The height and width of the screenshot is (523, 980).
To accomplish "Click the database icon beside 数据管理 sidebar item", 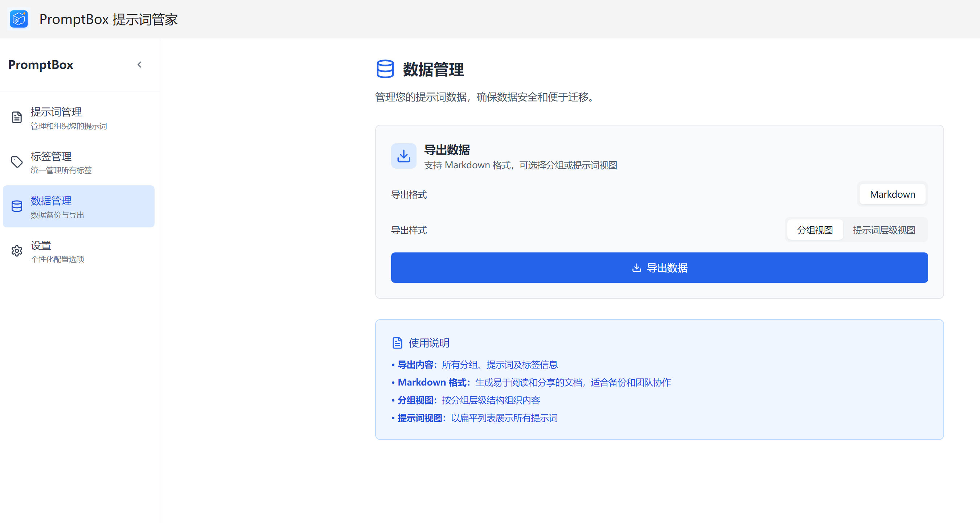I will click(17, 206).
